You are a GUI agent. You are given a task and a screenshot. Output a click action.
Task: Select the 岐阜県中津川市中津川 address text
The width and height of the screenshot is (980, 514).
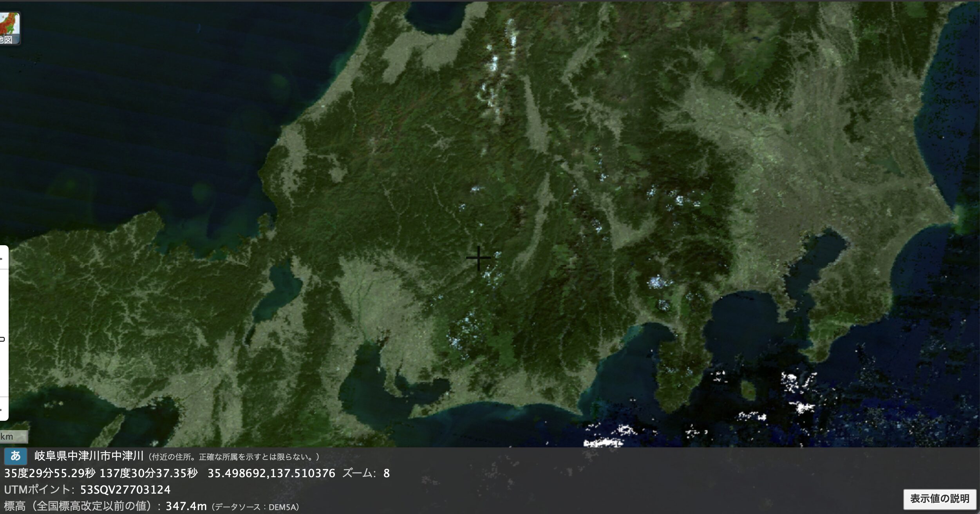pos(89,456)
